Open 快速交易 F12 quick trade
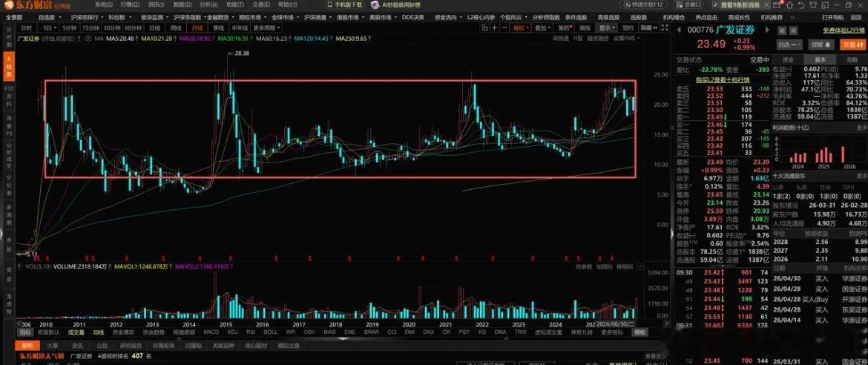 [x=643, y=4]
